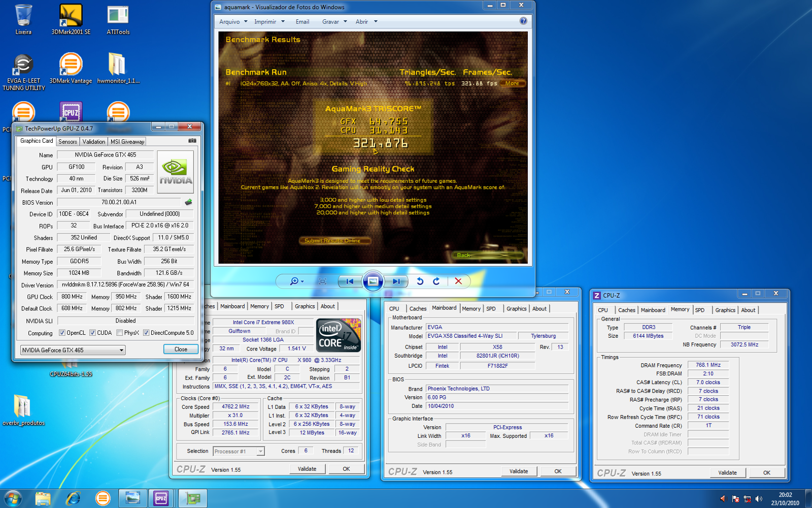Image resolution: width=812 pixels, height=508 pixels.
Task: Click the actual size button in Photo Viewer
Action: 322,281
